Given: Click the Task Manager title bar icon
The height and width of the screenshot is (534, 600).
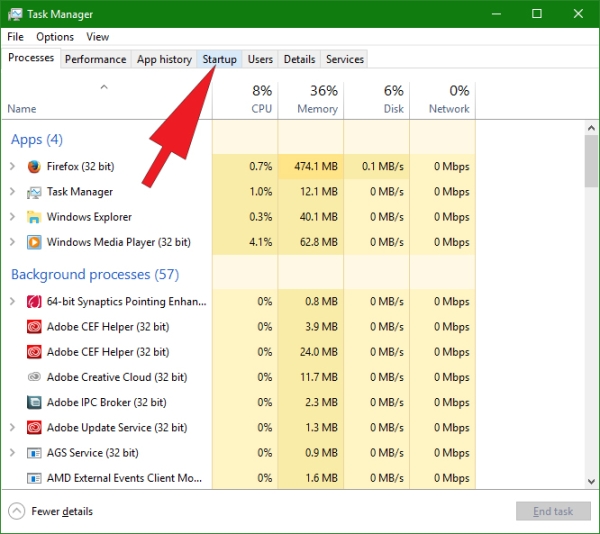Looking at the screenshot, I should [x=15, y=14].
